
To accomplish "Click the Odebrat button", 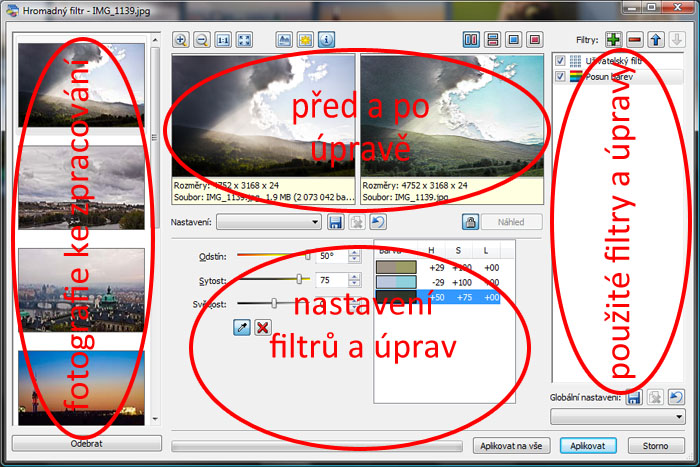I will coord(85,442).
